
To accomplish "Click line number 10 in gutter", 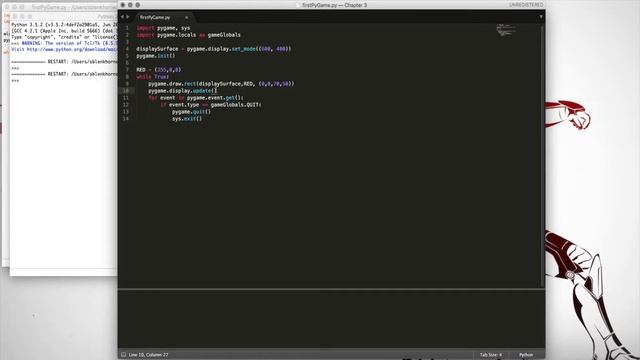I will tap(126, 91).
